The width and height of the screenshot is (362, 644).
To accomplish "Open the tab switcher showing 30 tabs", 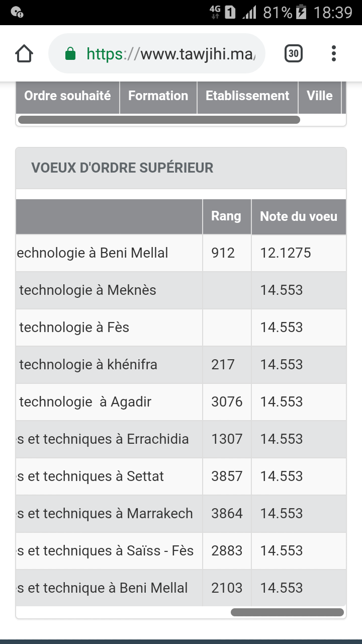I will pos(294,53).
